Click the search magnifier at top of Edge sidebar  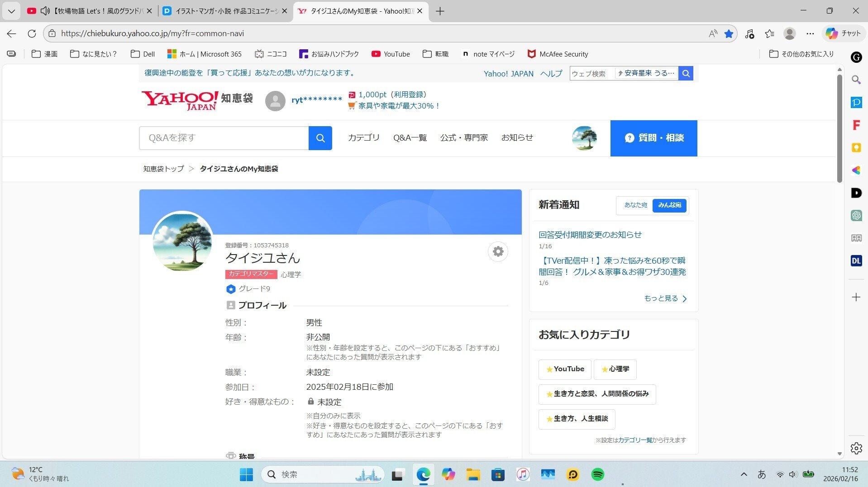coord(855,80)
